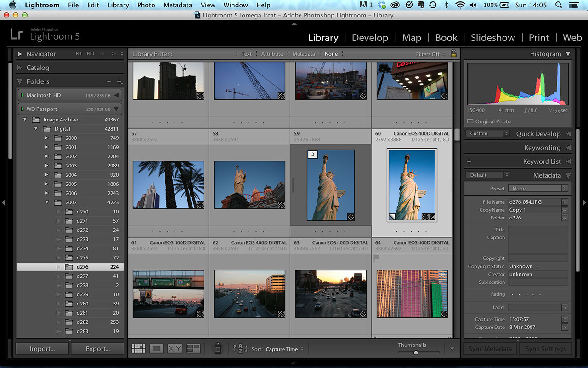Open the Apple menu
This screenshot has width=588, height=368.
[12, 5]
